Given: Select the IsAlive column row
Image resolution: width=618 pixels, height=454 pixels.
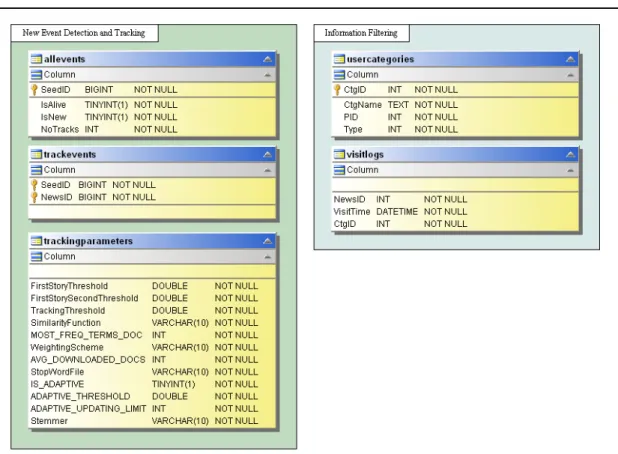Looking at the screenshot, I should click(x=153, y=105).
